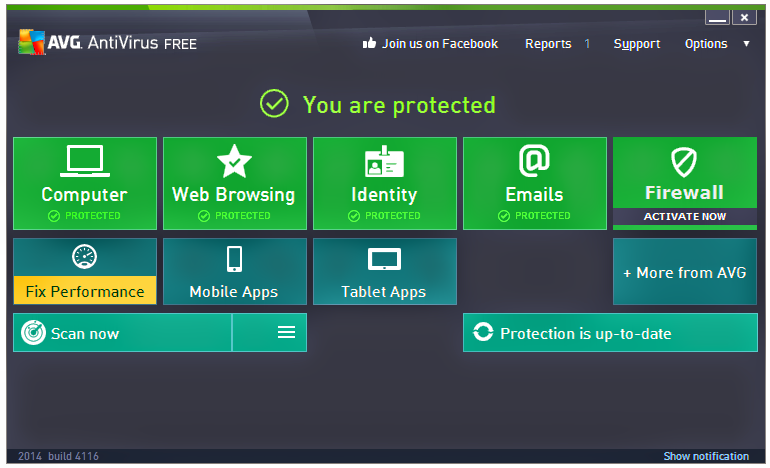Click the star icon in Web Browsing tile
This screenshot has width=770, height=468.
[x=234, y=161]
